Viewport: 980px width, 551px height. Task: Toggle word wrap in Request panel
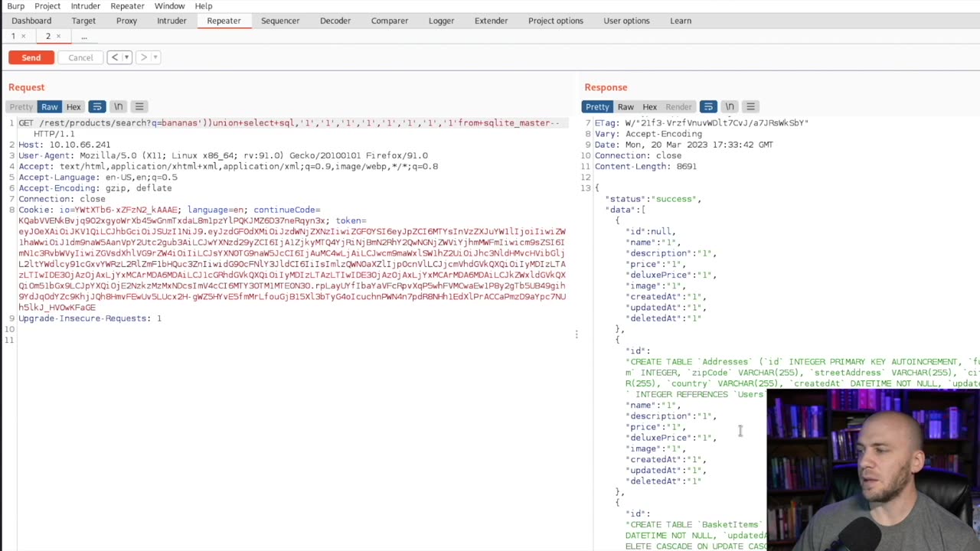[x=96, y=106]
